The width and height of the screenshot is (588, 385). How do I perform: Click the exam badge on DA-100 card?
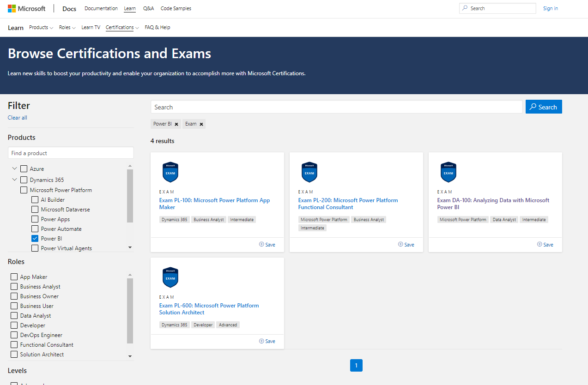point(449,172)
